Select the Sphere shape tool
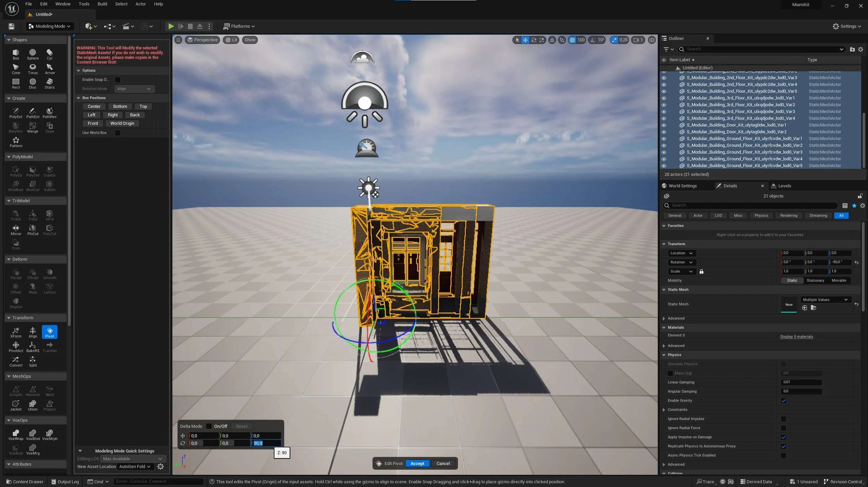The width and height of the screenshot is (868, 487). point(33,54)
